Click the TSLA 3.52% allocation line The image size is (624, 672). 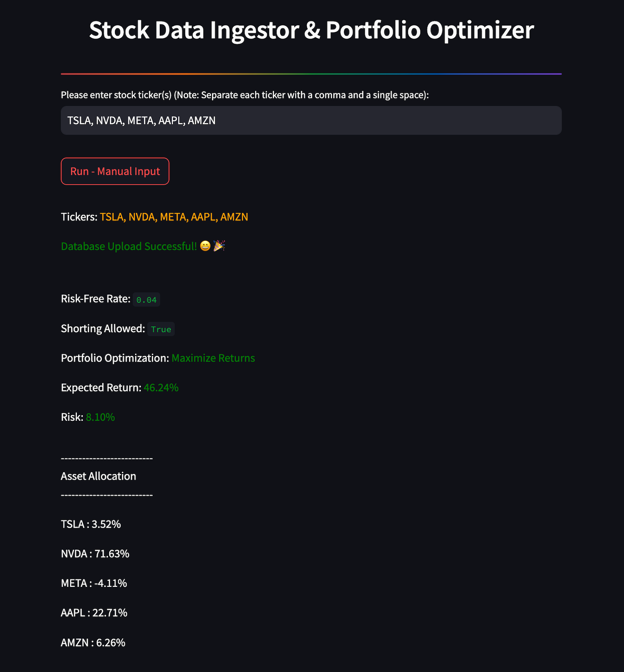click(91, 524)
